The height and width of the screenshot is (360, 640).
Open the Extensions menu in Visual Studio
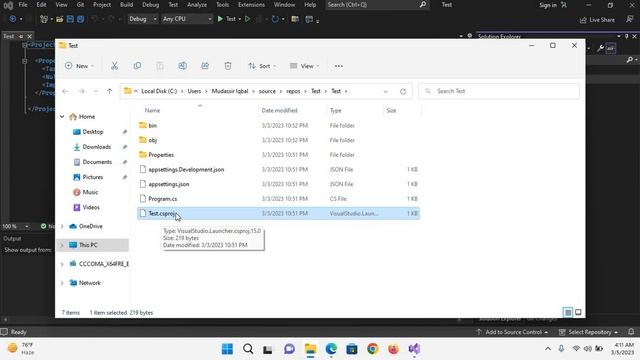(x=251, y=4)
